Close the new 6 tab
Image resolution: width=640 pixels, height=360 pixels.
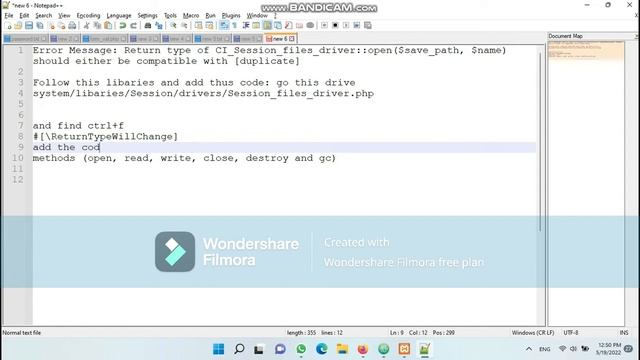click(x=291, y=39)
